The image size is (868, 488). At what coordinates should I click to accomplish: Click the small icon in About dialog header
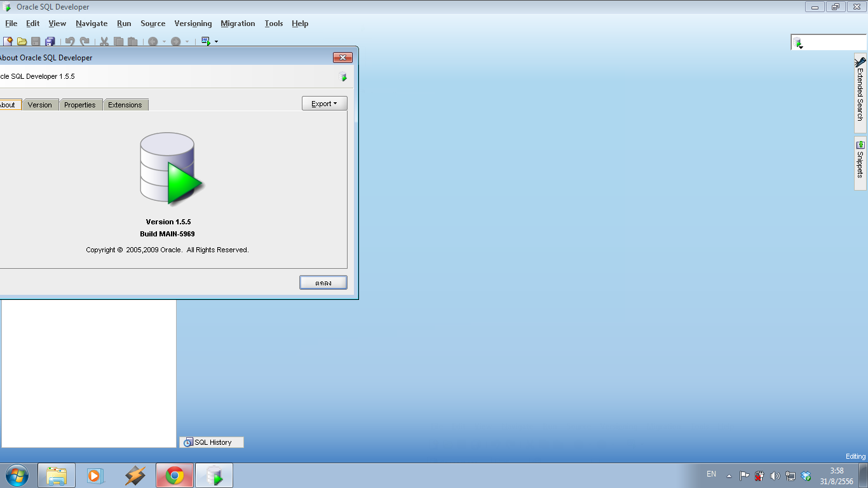pyautogui.click(x=343, y=77)
